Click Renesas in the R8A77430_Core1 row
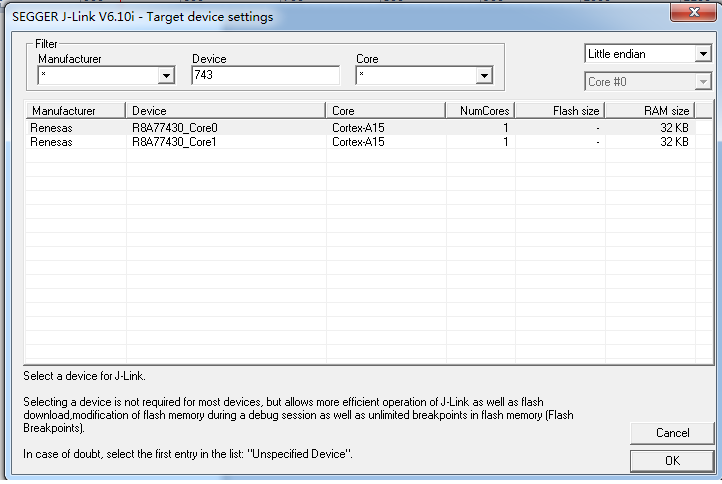The width and height of the screenshot is (722, 484). pos(51,142)
